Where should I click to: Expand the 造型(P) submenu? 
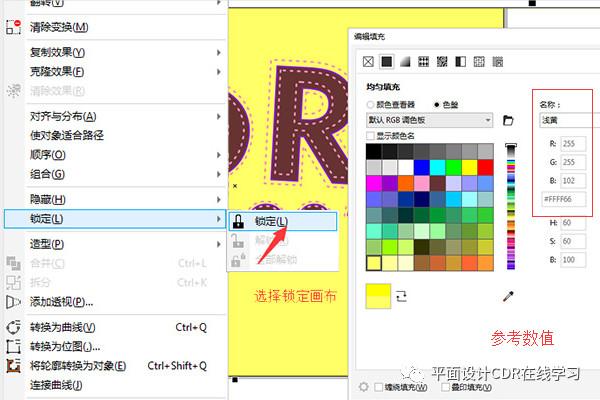(218, 244)
